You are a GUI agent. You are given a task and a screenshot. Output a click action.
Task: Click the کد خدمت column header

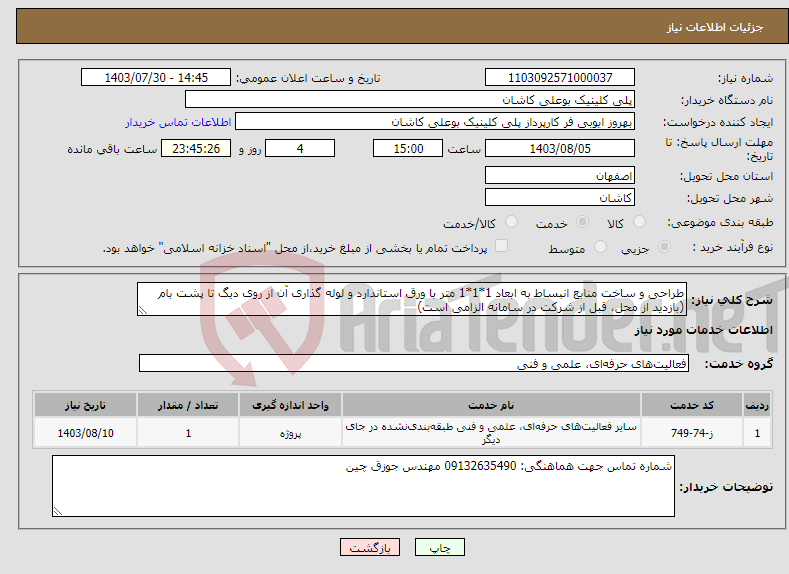(692, 405)
